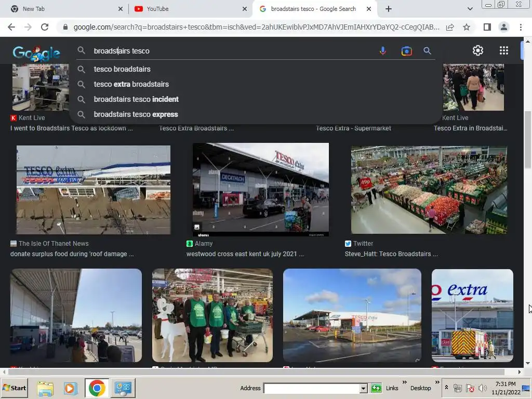Reload the current page

(x=45, y=27)
